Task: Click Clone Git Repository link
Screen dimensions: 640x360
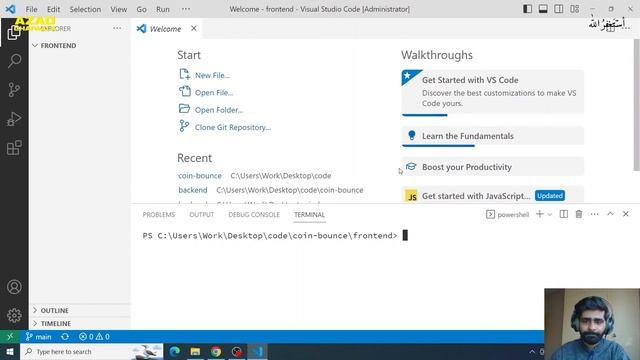Action: click(233, 127)
